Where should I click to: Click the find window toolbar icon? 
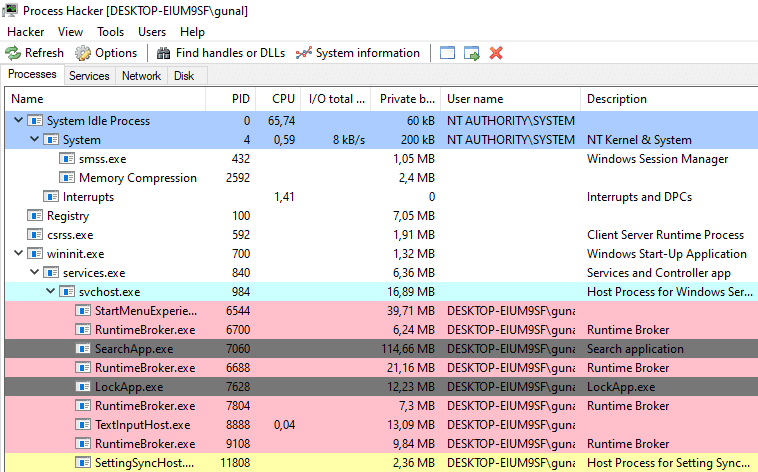[x=447, y=53]
